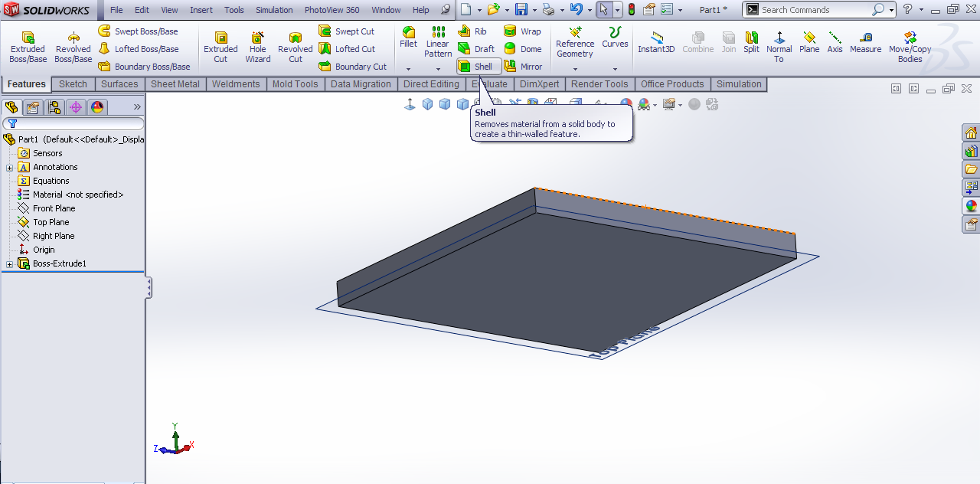Click the Rebuild traffic light icon
This screenshot has width=980, height=484.
pos(631,10)
